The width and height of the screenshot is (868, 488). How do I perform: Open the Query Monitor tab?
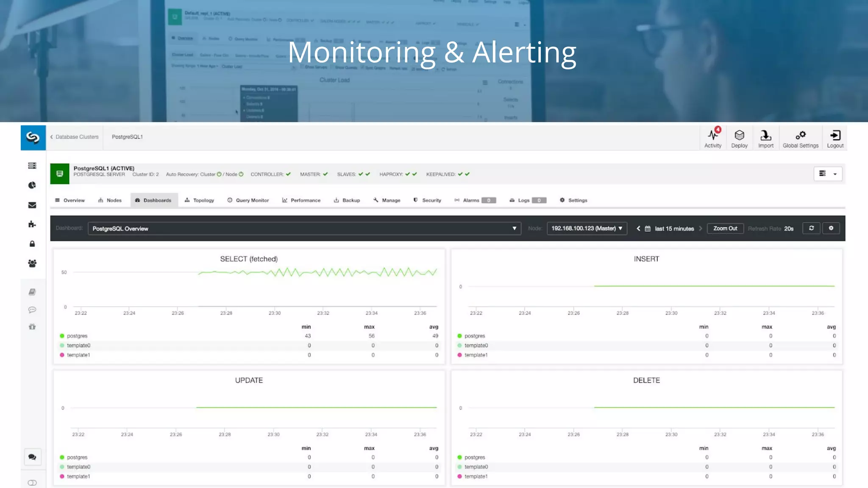[248, 200]
